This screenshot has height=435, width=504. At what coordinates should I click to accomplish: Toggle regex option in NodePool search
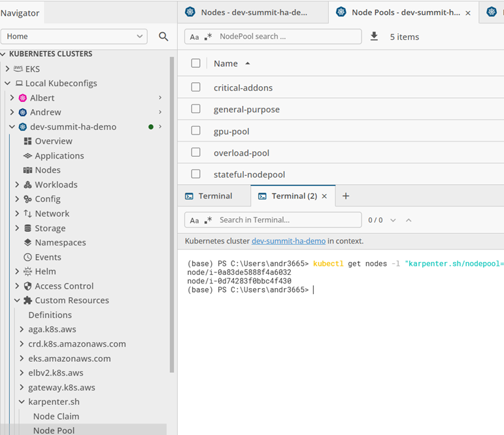coord(209,37)
